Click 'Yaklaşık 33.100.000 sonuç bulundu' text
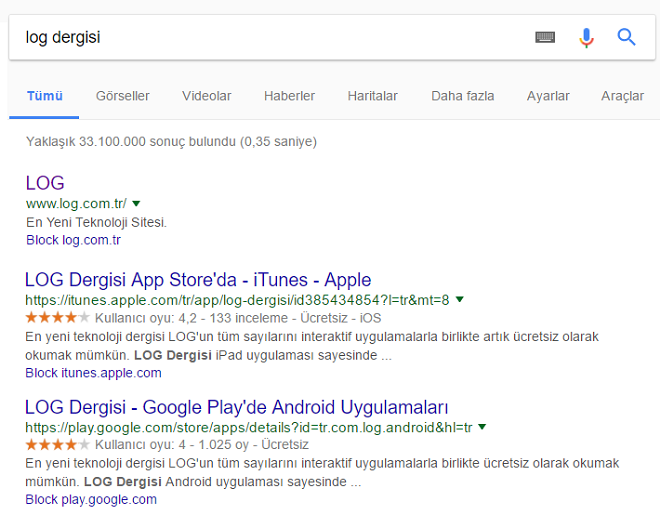The height and width of the screenshot is (528, 660). 131,141
